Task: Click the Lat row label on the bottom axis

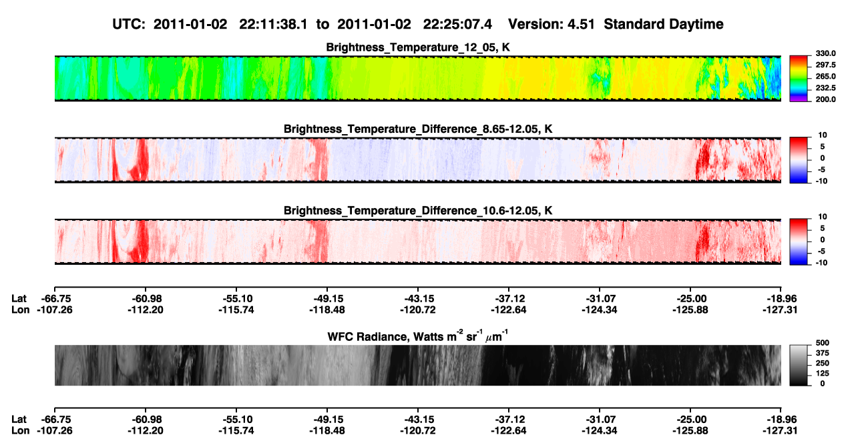Action: click(x=19, y=418)
